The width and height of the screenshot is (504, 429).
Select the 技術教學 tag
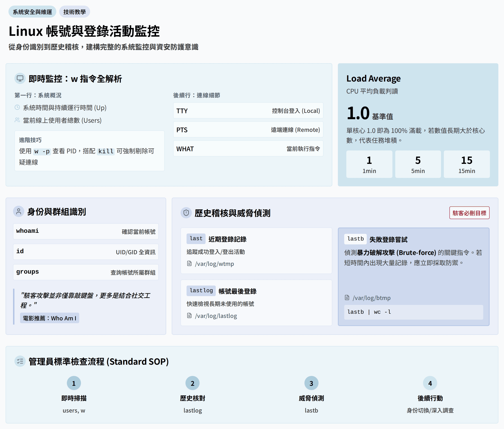(x=75, y=12)
